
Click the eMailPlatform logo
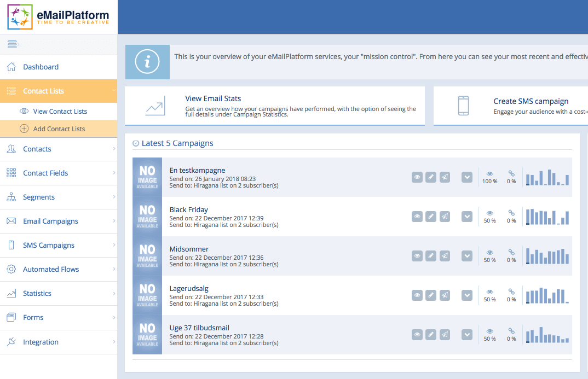(x=58, y=18)
